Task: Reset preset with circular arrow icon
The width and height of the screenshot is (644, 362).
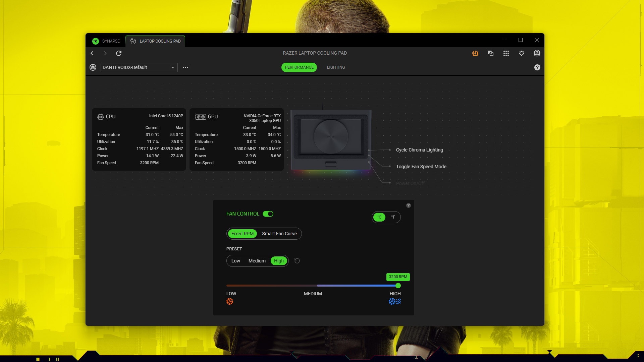Action: pos(297,261)
